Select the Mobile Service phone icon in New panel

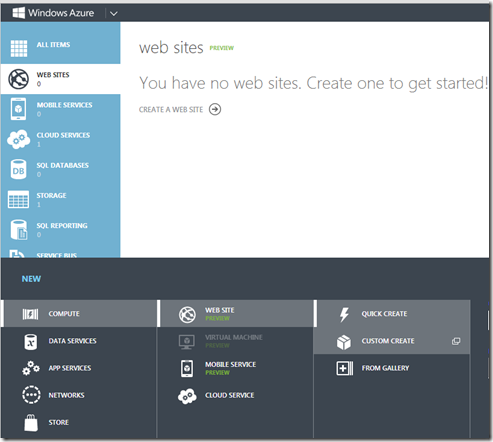click(187, 368)
